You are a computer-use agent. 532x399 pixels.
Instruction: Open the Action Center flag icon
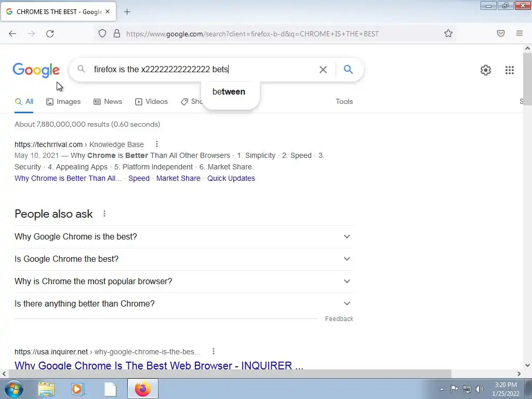[x=454, y=389]
